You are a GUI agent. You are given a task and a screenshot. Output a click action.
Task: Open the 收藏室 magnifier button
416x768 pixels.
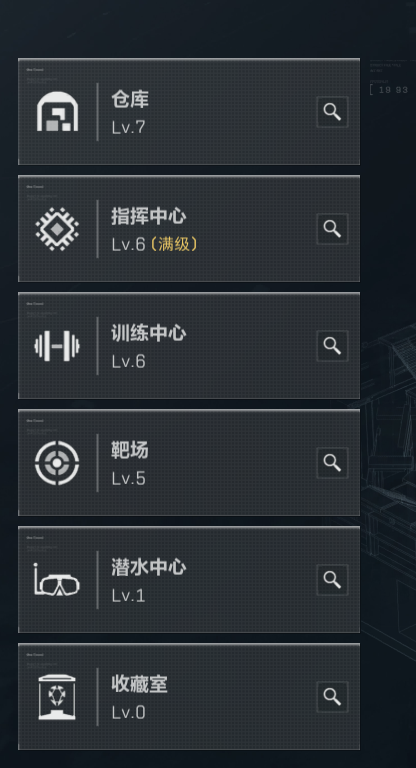pyautogui.click(x=332, y=697)
